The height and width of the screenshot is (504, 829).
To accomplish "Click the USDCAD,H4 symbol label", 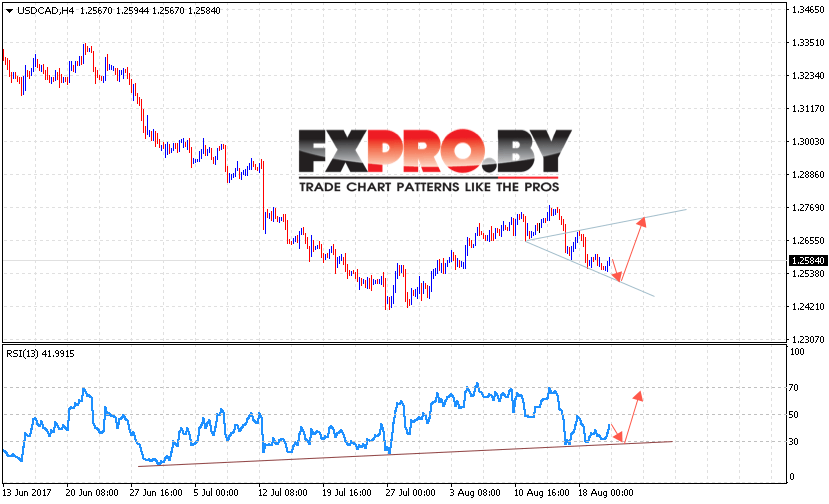I will 45,11.
